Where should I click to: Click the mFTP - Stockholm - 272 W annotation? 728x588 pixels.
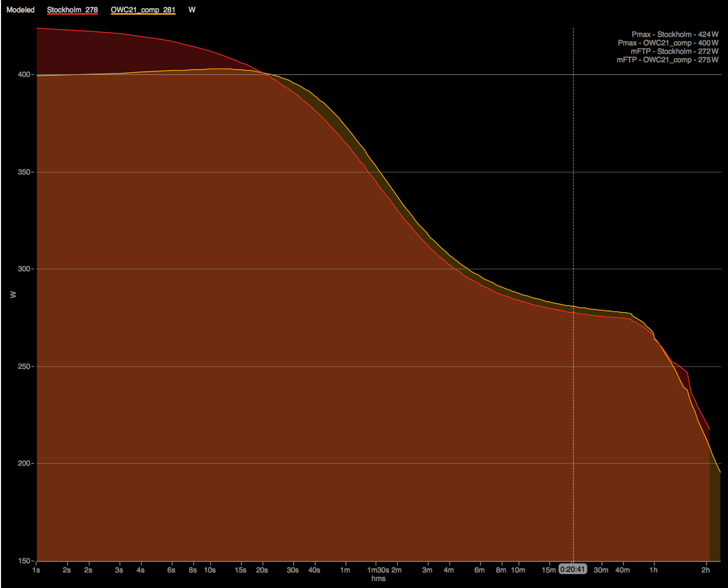click(674, 51)
